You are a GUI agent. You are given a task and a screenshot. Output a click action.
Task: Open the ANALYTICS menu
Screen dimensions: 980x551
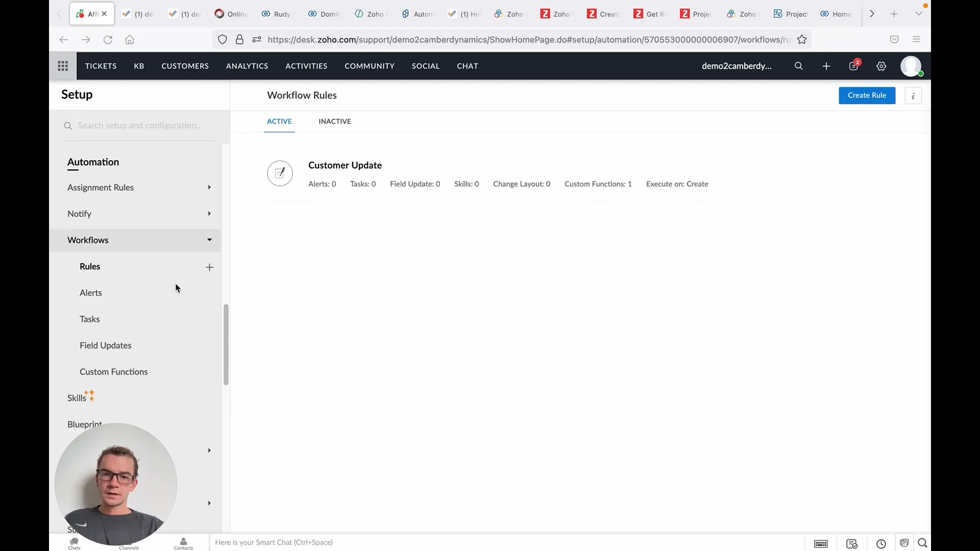[x=247, y=66]
